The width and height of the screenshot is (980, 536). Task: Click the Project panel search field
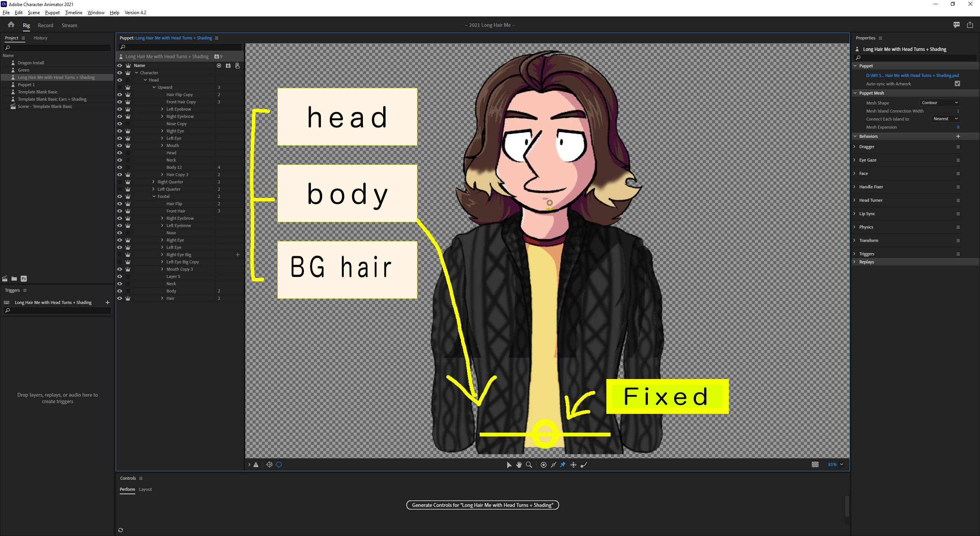(x=57, y=47)
